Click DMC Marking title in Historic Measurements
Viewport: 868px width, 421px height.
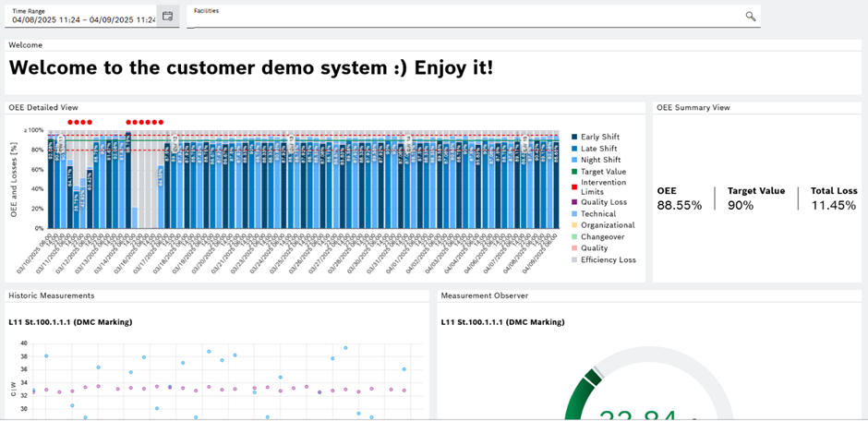[70, 322]
